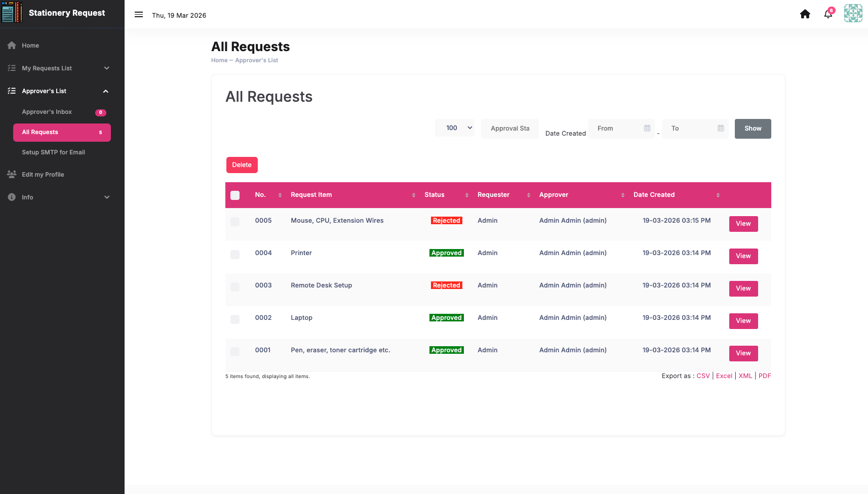
Task: Open the To date calendar icon
Action: [x=721, y=128]
